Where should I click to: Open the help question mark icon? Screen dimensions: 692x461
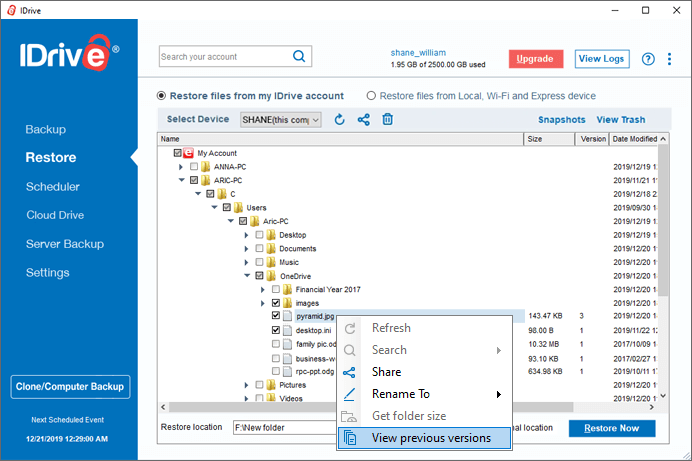point(648,59)
